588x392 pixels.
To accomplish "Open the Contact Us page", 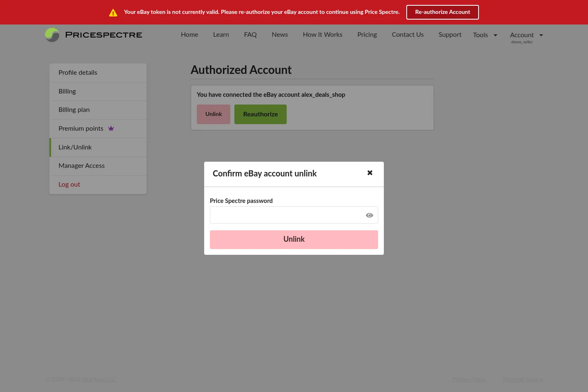I will (x=408, y=35).
